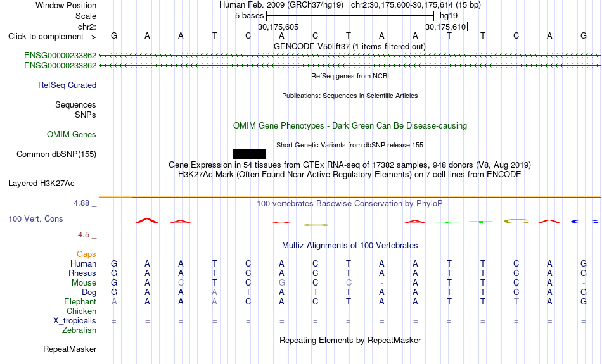Open '100 vertebrates Basewise Conservation by PhyloP' title

tap(350, 204)
